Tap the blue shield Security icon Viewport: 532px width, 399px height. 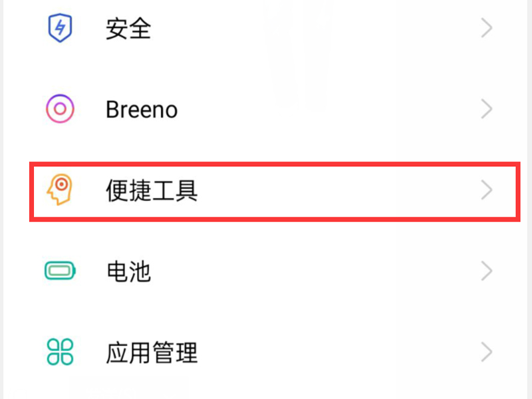60,29
